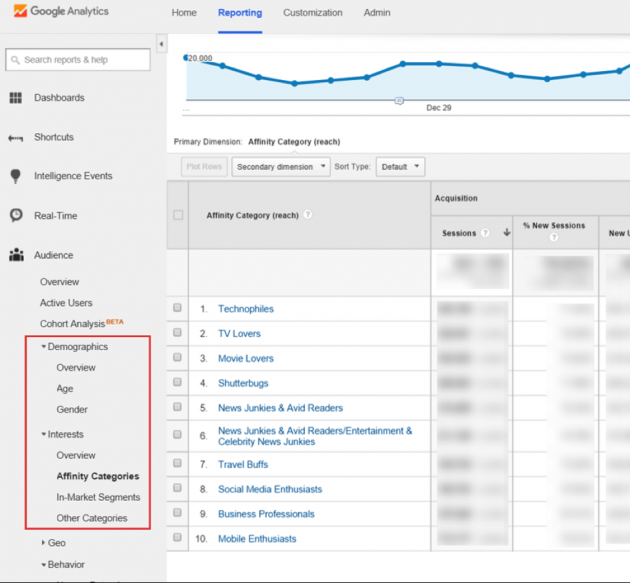Viewport: 630px width, 583px height.
Task: Check the Movie Lovers row checkbox
Action: [177, 357]
